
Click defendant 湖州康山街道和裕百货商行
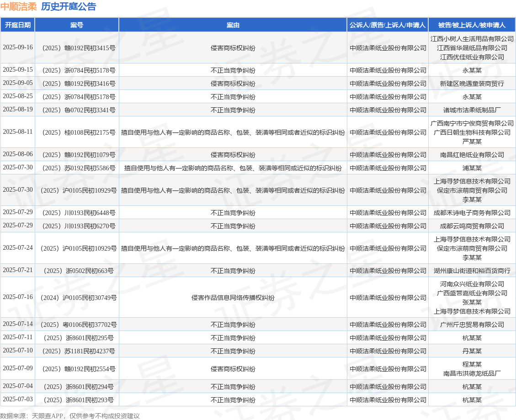coord(472,270)
